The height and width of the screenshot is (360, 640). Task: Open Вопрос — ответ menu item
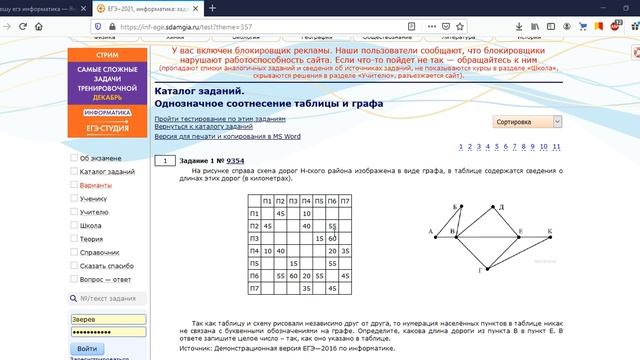[105, 280]
